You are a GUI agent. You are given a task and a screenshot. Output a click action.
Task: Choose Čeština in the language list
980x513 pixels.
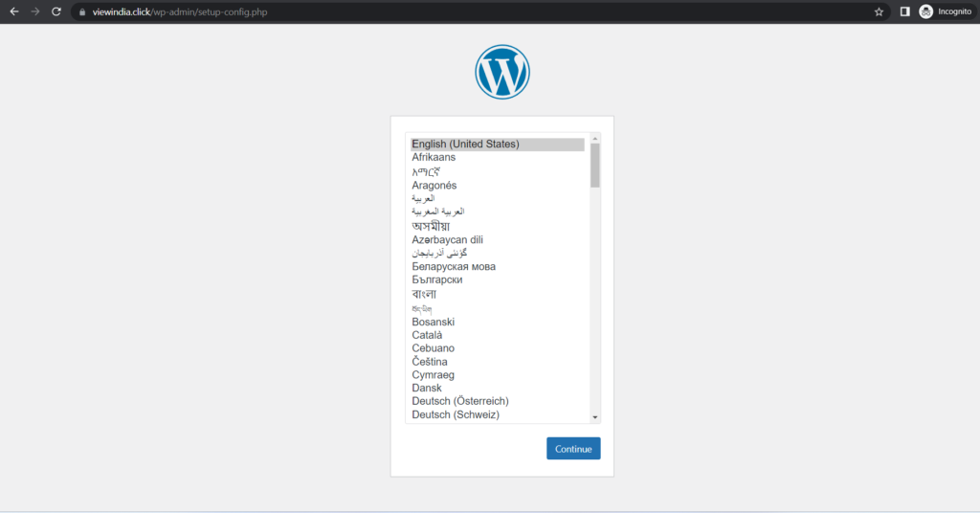tap(498, 362)
